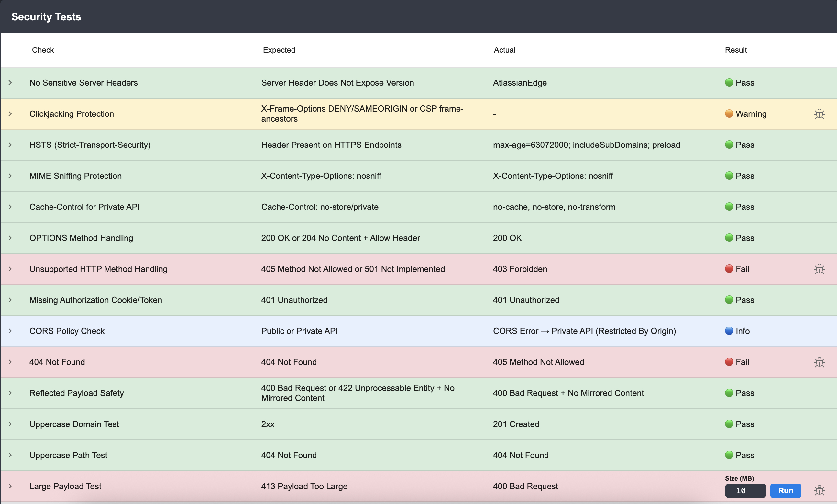
Task: Expand the Missing Authorization Cookie/Token row
Action: [x=10, y=300]
